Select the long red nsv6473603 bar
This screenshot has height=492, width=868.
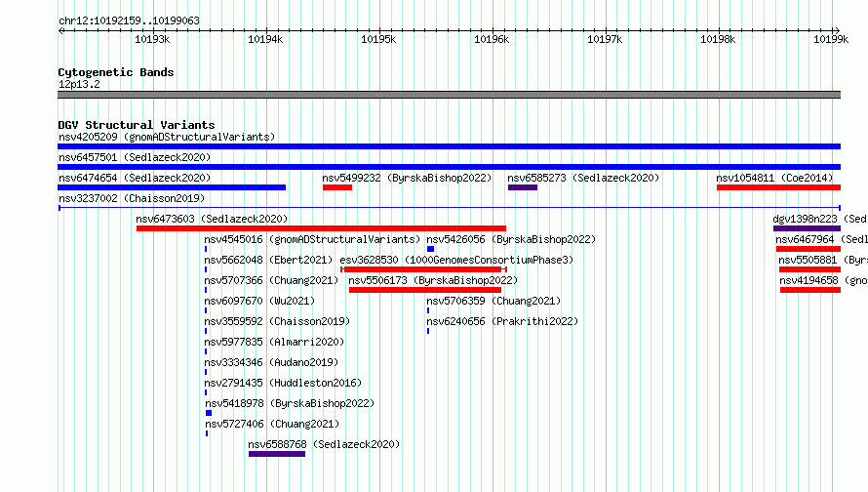[x=321, y=228]
